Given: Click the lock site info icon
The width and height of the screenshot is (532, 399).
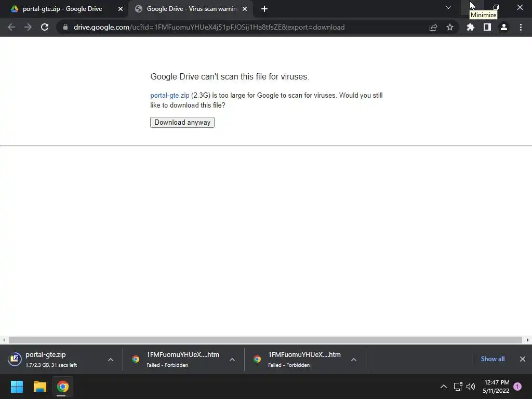Looking at the screenshot, I should coord(65,27).
